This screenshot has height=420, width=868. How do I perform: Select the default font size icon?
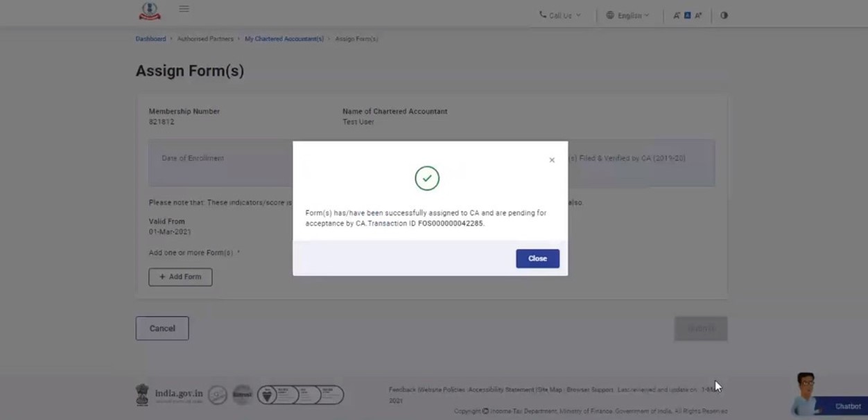click(x=688, y=15)
